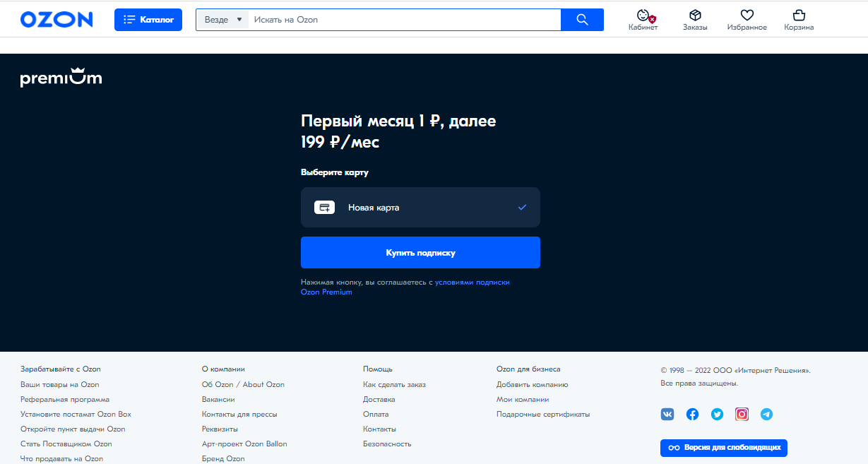Open the Подарочные сертификаты link
Viewport: 868px width, 464px height.
[542, 415]
